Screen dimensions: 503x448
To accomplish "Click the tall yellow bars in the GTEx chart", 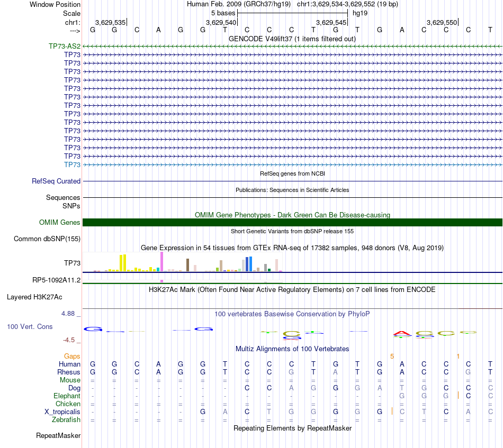I will (x=123, y=263).
